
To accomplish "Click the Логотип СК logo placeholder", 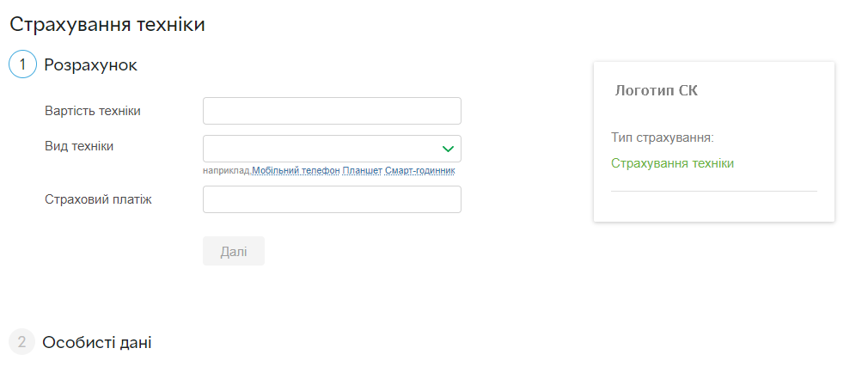I will coord(657,90).
